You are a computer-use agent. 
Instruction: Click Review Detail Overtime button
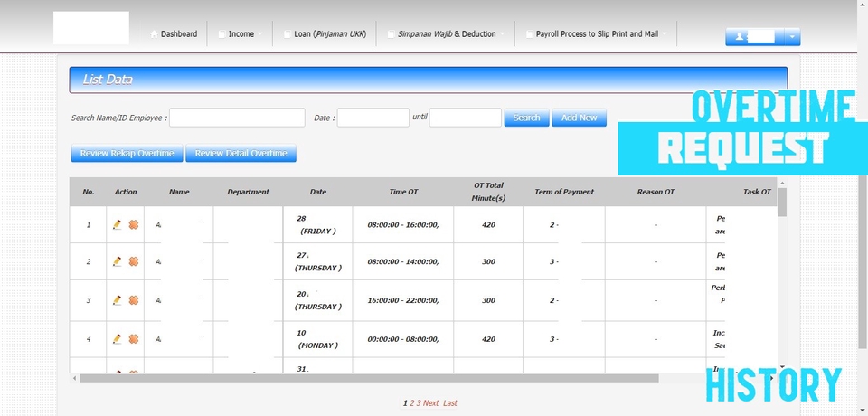point(241,154)
